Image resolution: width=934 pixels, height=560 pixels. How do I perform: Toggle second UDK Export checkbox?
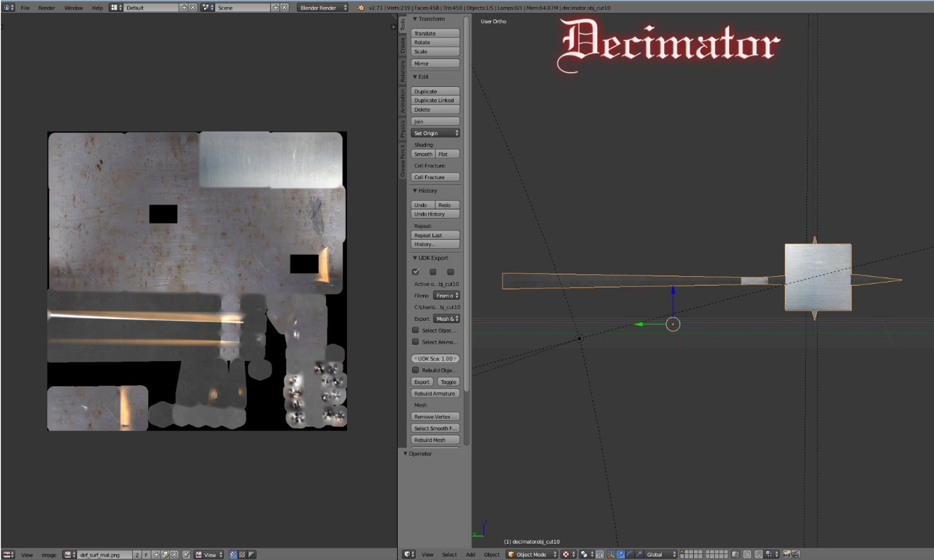[x=433, y=272]
